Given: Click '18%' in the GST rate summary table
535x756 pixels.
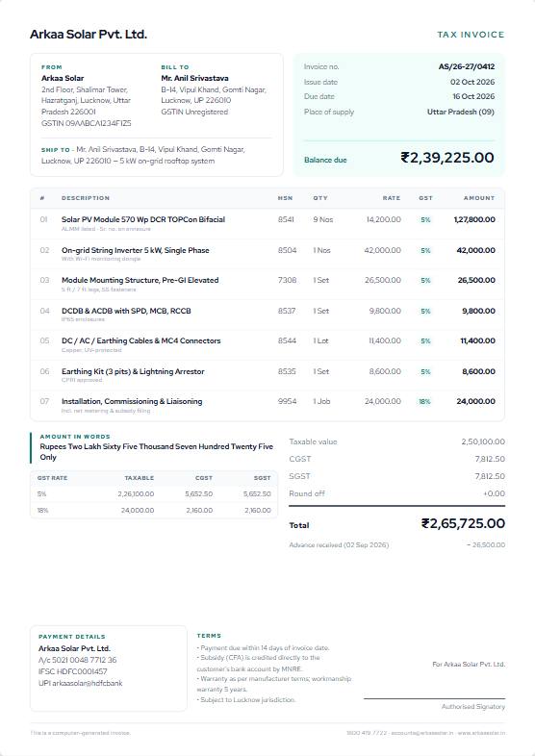Looking at the screenshot, I should click(42, 510).
